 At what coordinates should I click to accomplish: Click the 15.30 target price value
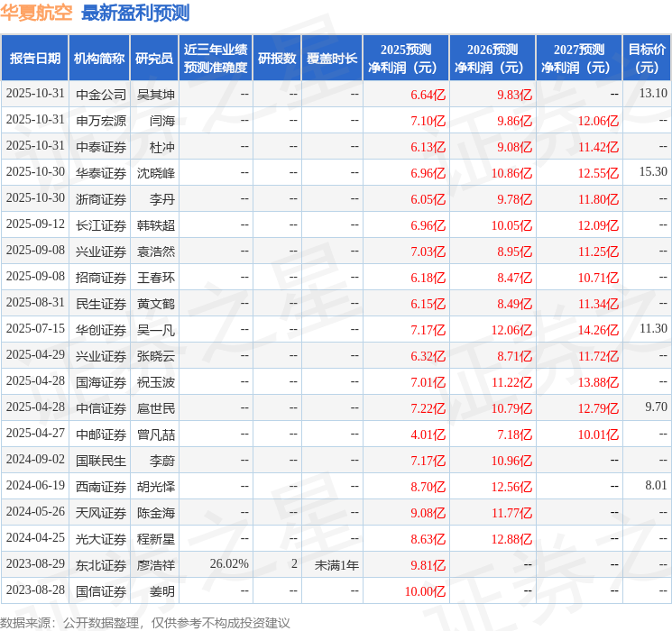tap(652, 172)
